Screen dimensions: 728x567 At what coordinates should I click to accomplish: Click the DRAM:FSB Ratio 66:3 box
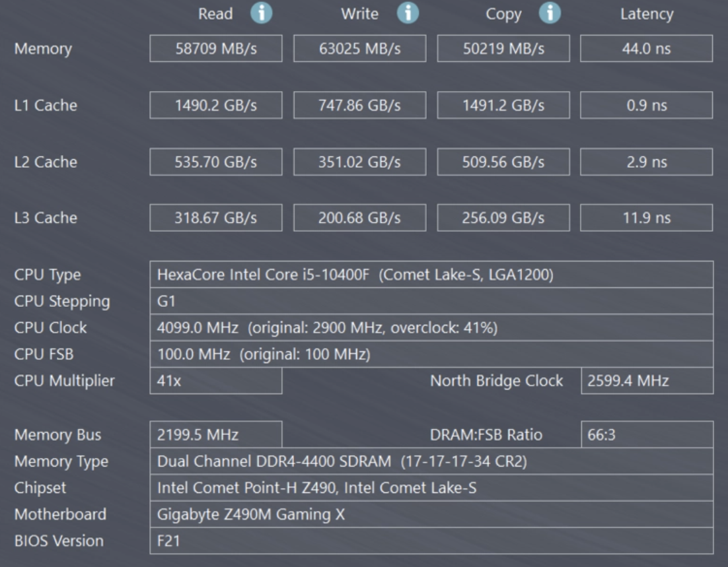click(x=646, y=435)
